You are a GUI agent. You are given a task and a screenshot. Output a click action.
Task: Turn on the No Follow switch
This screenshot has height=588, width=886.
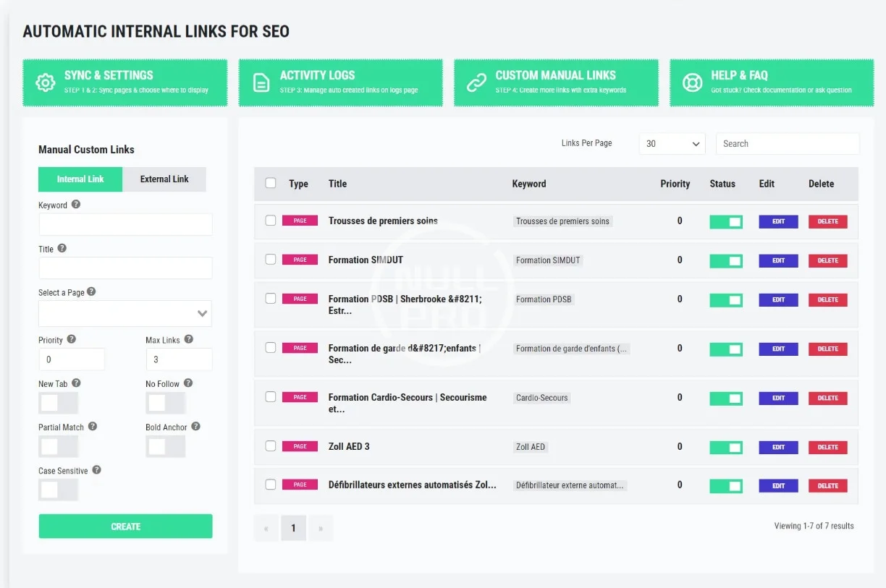coord(165,403)
